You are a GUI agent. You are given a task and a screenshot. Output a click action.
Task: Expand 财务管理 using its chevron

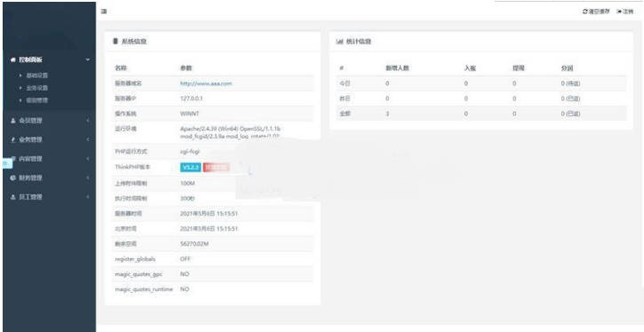88,178
